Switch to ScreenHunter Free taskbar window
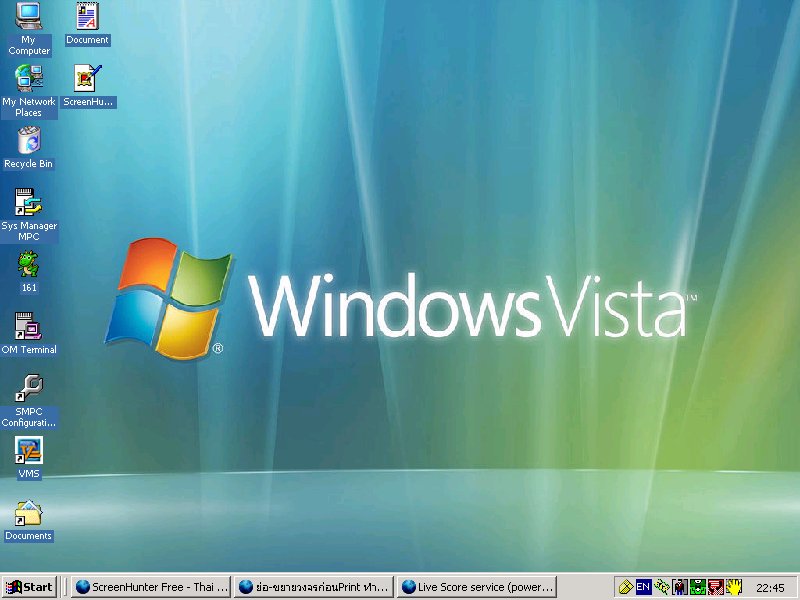The height and width of the screenshot is (600, 800). click(x=151, y=587)
